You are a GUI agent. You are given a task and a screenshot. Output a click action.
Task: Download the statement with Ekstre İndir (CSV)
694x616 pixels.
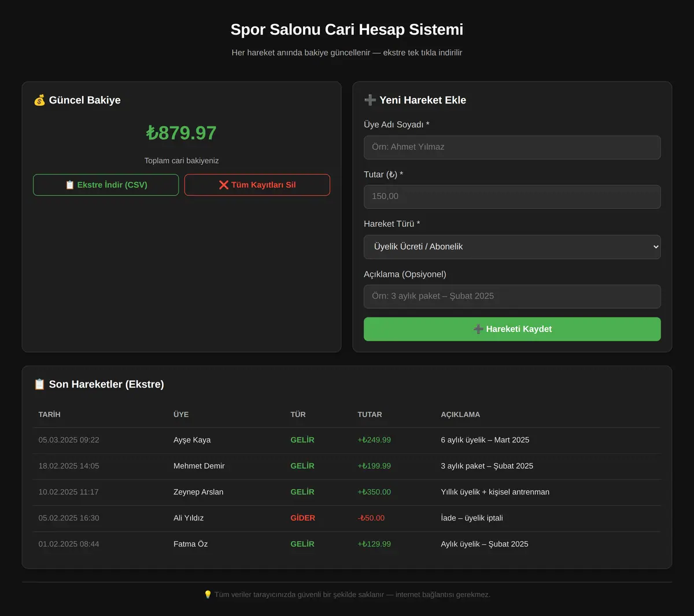(x=106, y=185)
